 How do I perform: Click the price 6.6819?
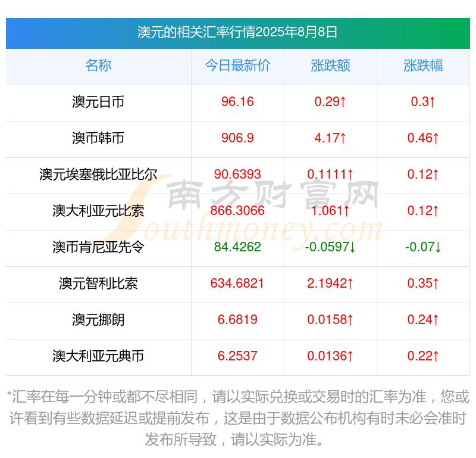(x=237, y=320)
